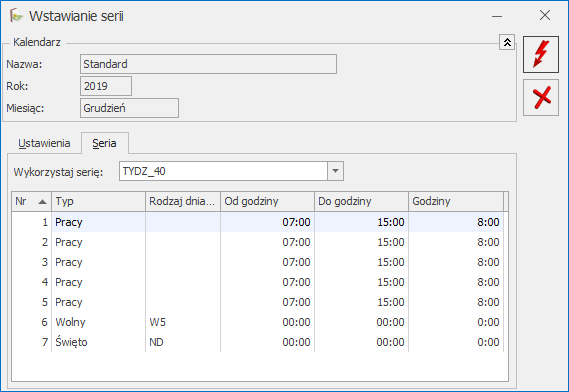The width and height of the screenshot is (569, 392).
Task: Sort by the Nr column header
Action: tap(31, 201)
